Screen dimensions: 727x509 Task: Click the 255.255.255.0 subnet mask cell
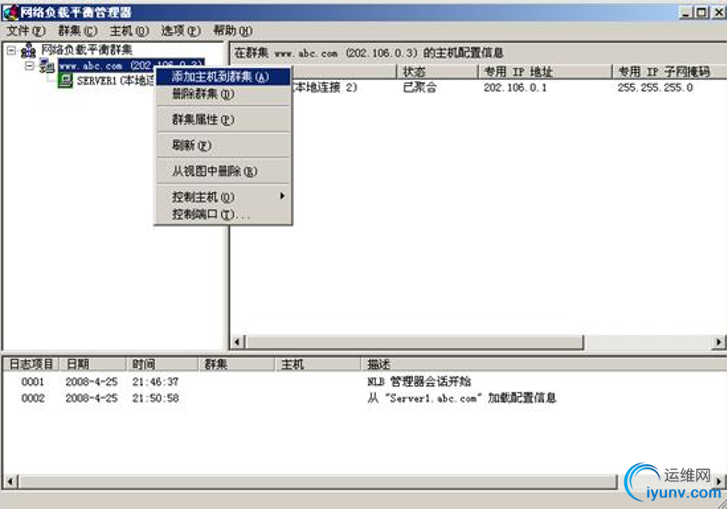tap(655, 87)
